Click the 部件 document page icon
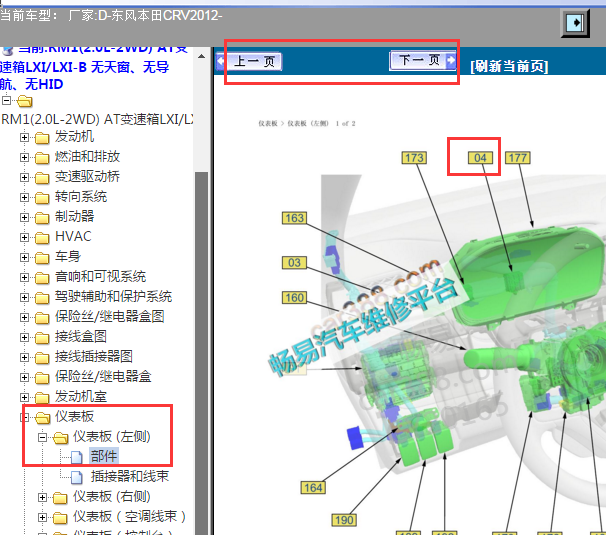Image resolution: width=606 pixels, height=535 pixels. pos(77,457)
